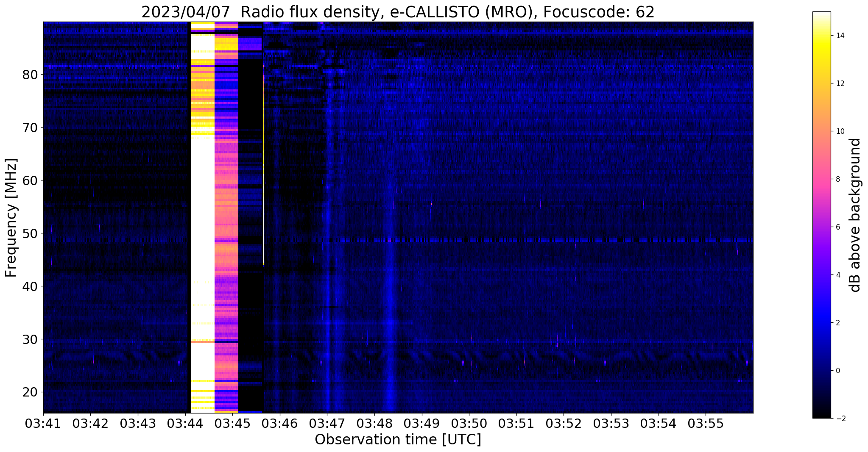Click the 03:42 time tick label
The width and height of the screenshot is (868, 452).
(90, 424)
